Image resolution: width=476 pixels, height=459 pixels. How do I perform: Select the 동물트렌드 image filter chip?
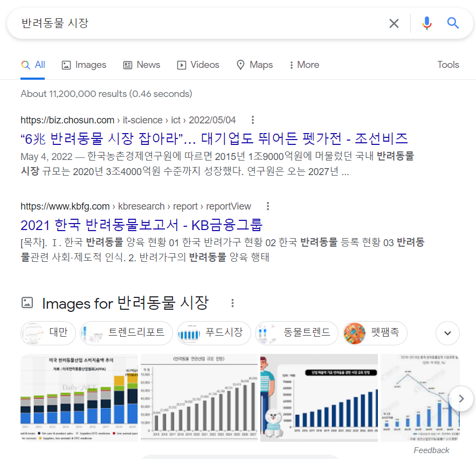tap(296, 333)
